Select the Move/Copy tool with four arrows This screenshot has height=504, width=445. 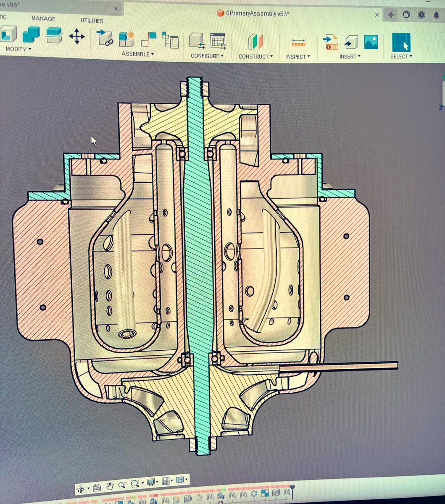coord(76,37)
